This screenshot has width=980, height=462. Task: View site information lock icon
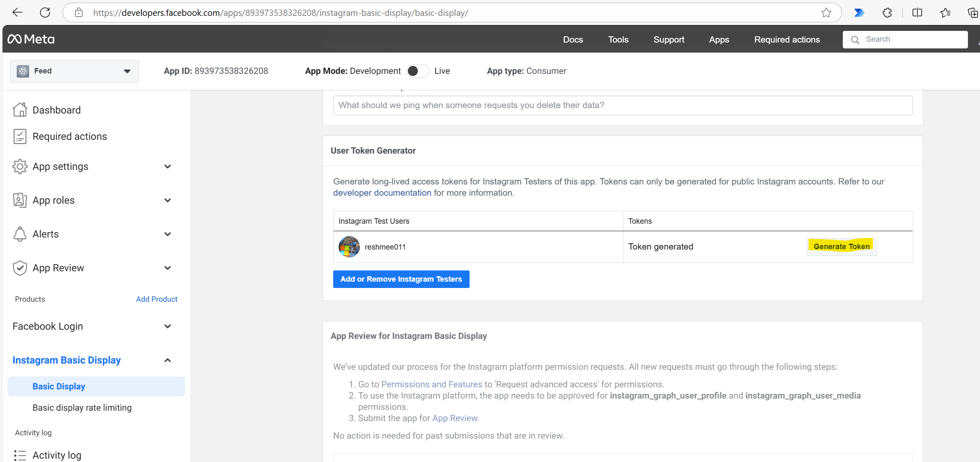tap(79, 13)
